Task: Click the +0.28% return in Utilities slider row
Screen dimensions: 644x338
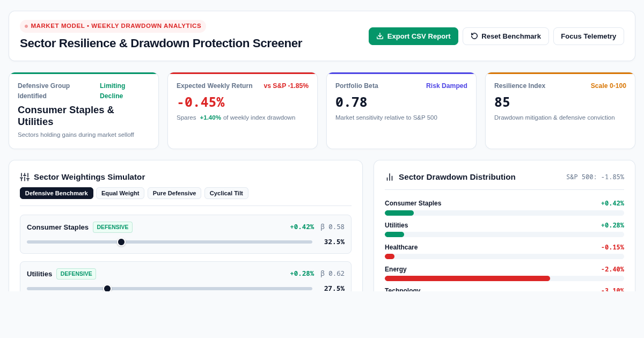Action: (302, 274)
